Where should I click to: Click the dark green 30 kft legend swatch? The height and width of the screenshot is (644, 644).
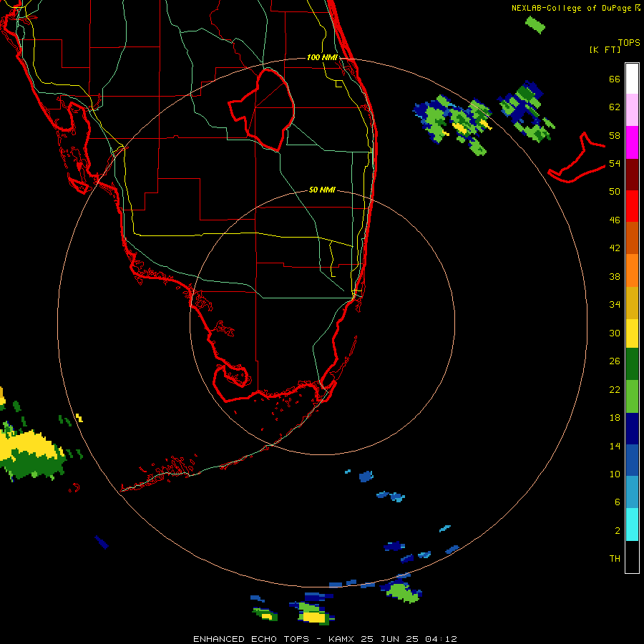pyautogui.click(x=632, y=364)
